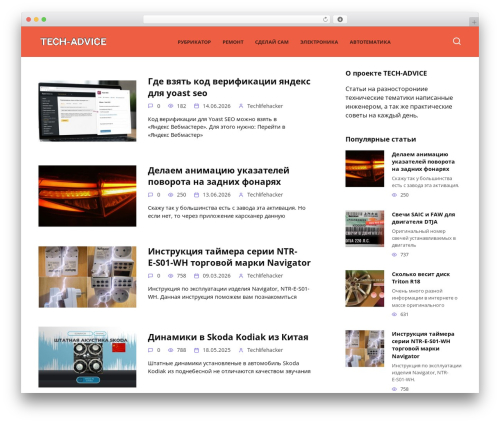
Task: Open sidebar popular article about turn signal animation
Action: pos(423,162)
